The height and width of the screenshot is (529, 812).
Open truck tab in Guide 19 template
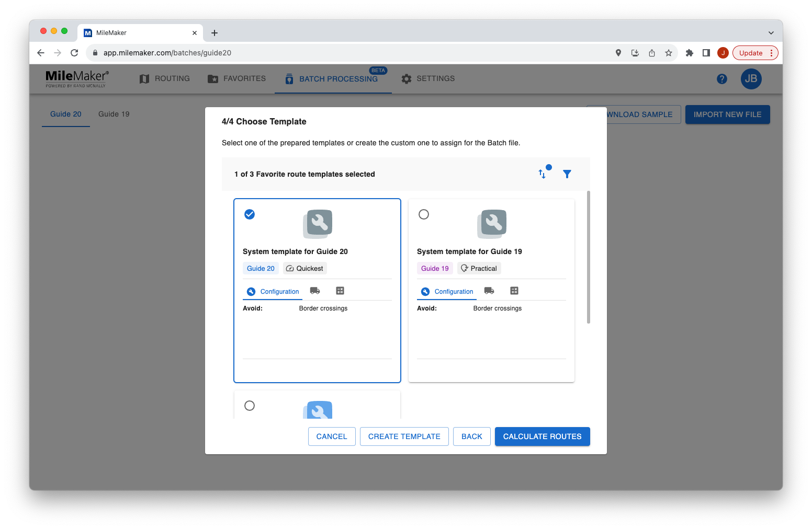coord(489,291)
